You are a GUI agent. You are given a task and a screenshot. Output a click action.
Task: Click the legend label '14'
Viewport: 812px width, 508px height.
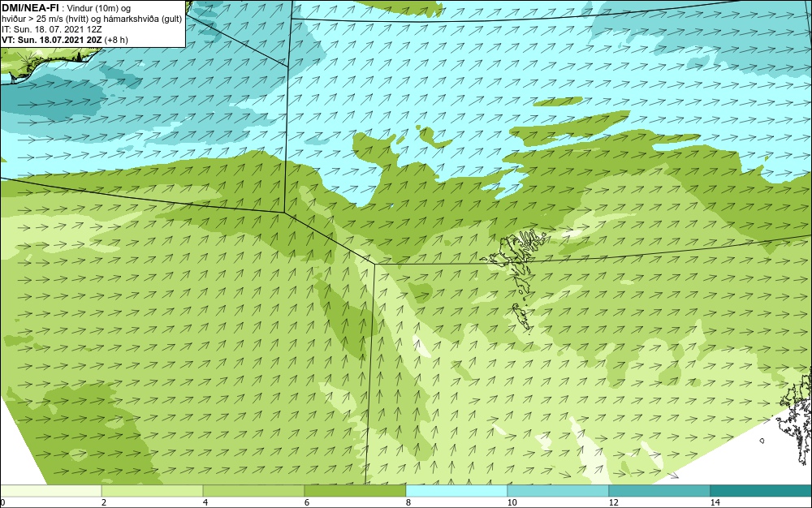pyautogui.click(x=715, y=502)
